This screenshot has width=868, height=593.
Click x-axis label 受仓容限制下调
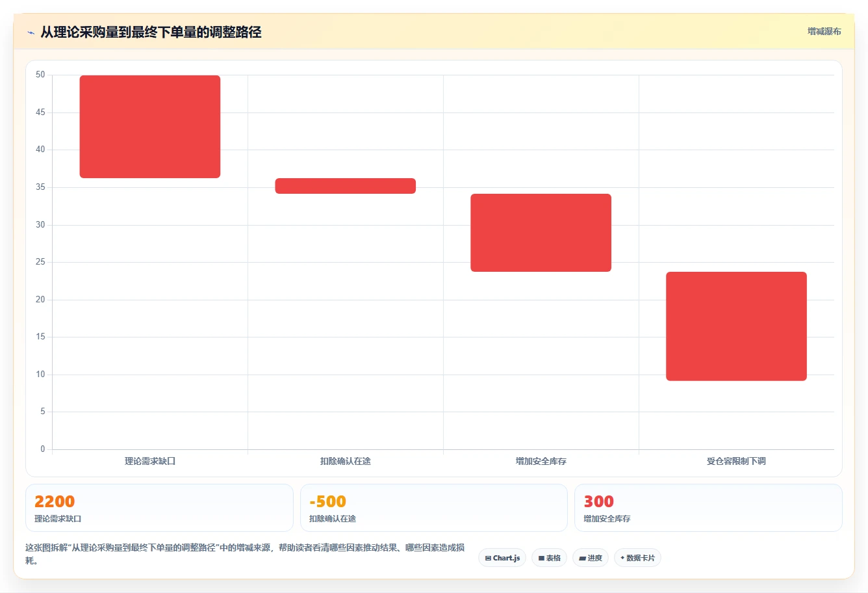(736, 461)
